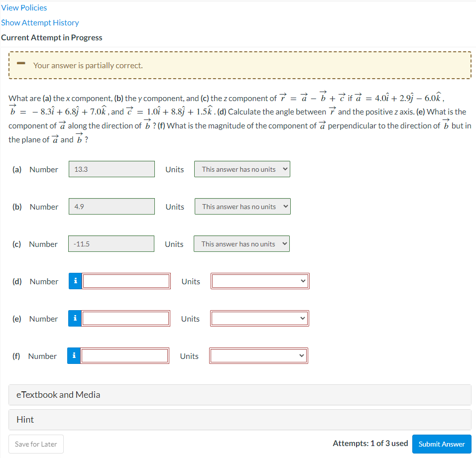Click the info icon next to part (f)
This screenshot has height=458, width=476.
pyautogui.click(x=75, y=355)
